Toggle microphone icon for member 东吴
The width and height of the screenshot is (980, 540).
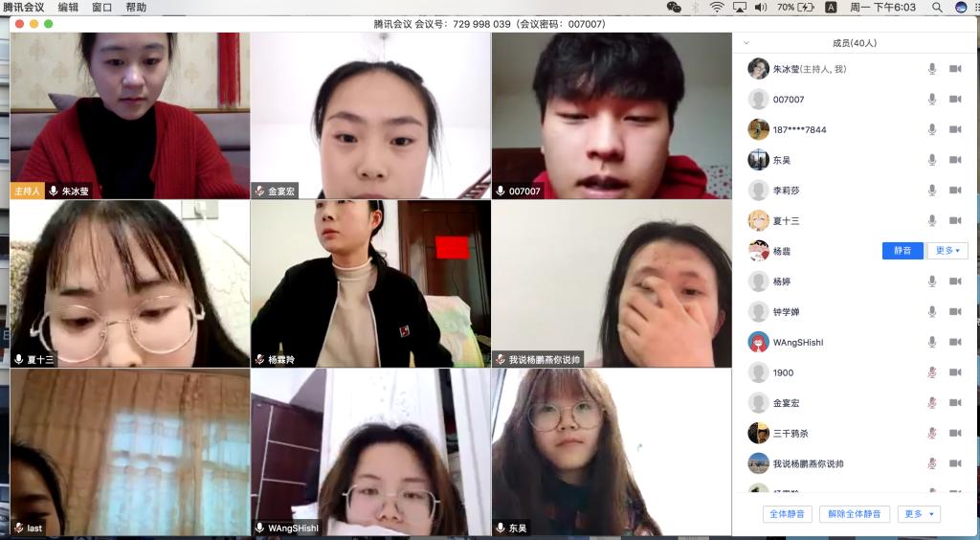click(932, 160)
